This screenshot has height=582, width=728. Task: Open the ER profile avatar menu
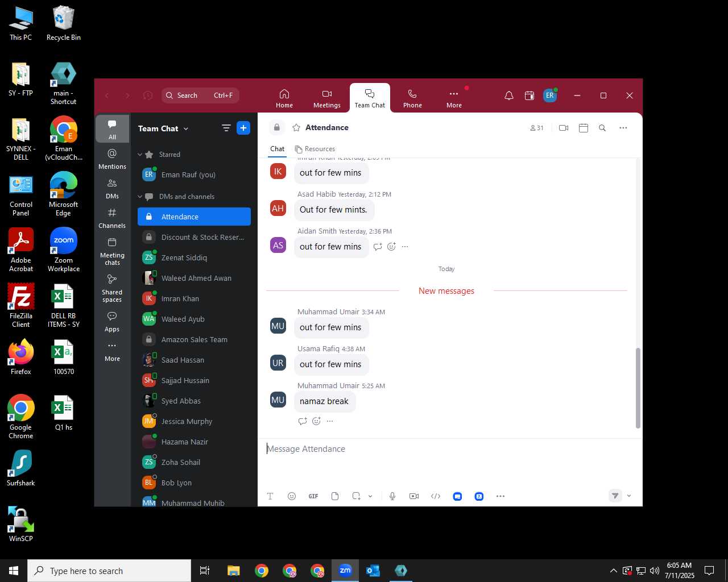(x=550, y=95)
